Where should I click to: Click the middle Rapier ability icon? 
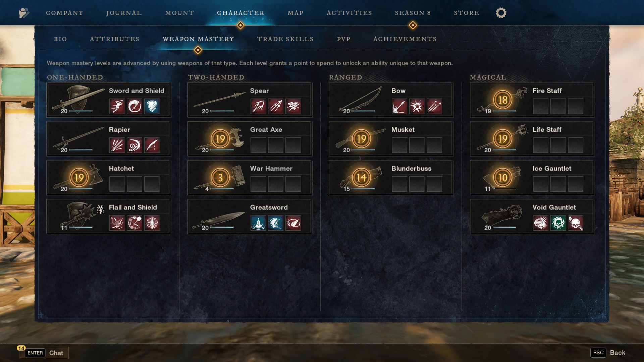pyautogui.click(x=135, y=145)
